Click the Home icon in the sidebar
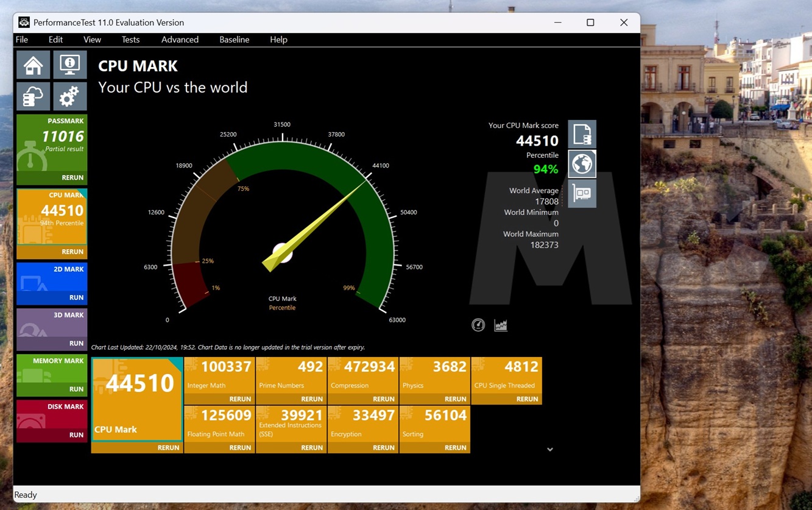This screenshot has height=510, width=812. click(33, 65)
